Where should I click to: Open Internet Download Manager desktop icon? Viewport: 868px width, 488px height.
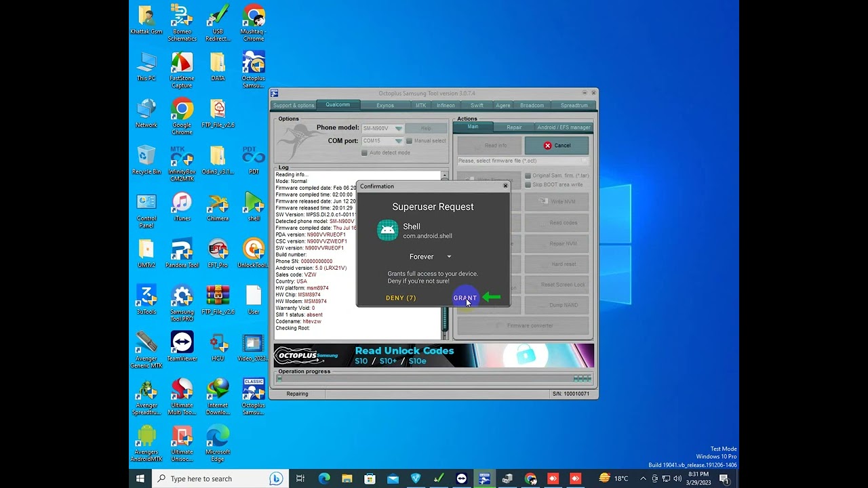tap(218, 397)
